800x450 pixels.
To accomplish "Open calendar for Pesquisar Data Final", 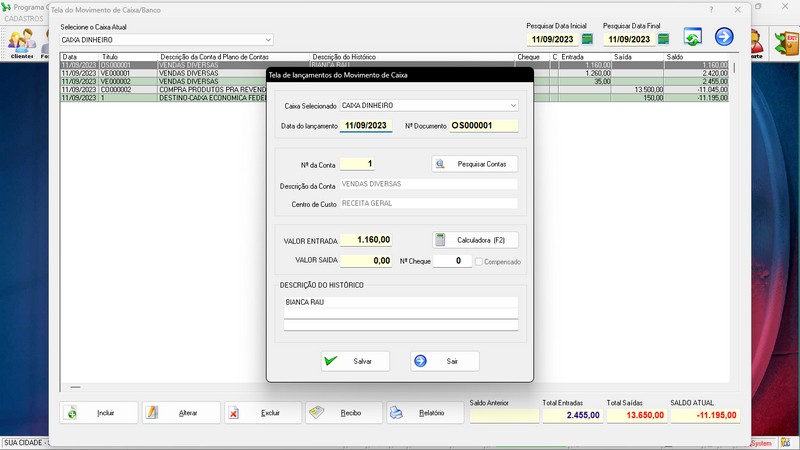I will click(663, 39).
